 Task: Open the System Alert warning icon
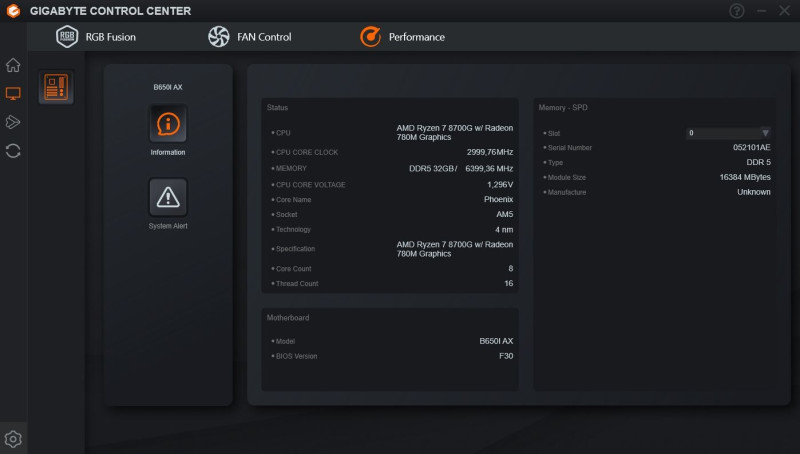click(168, 197)
